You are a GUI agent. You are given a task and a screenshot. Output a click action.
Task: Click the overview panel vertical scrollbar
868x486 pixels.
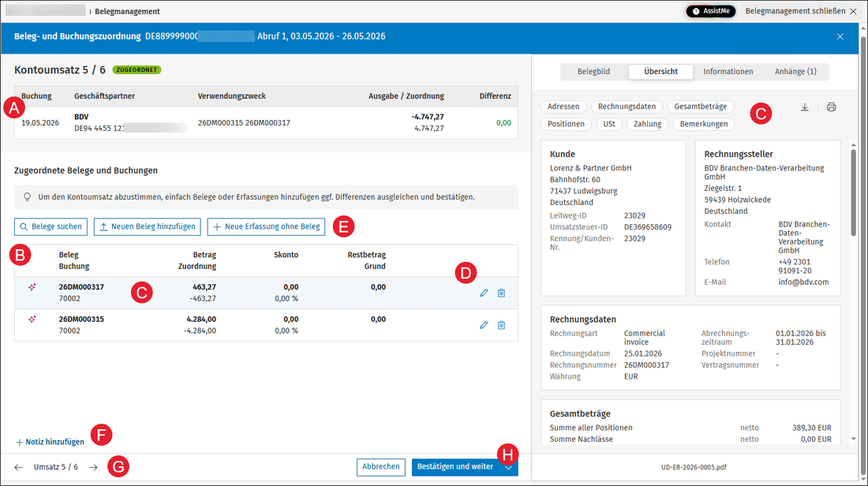click(853, 192)
